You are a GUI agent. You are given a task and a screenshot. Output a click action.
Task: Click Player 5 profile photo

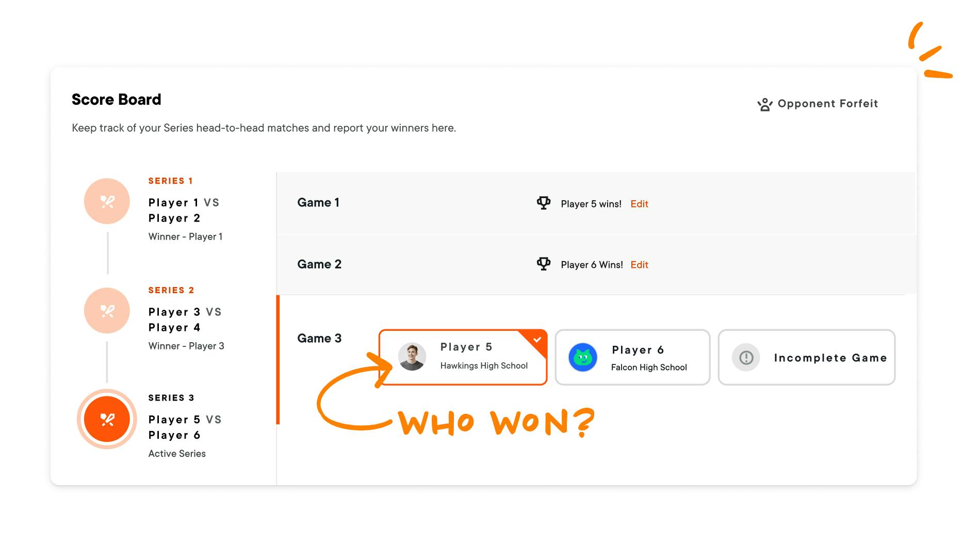click(412, 357)
